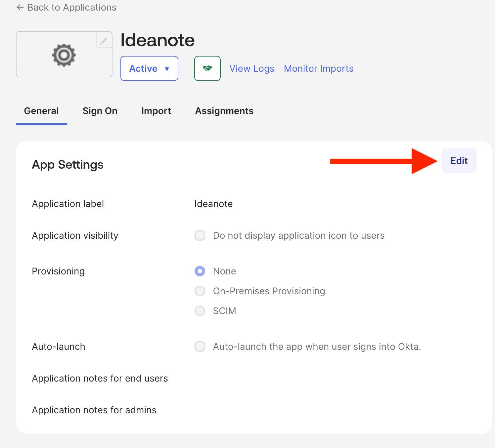Open the Monitor Imports link

[x=318, y=68]
